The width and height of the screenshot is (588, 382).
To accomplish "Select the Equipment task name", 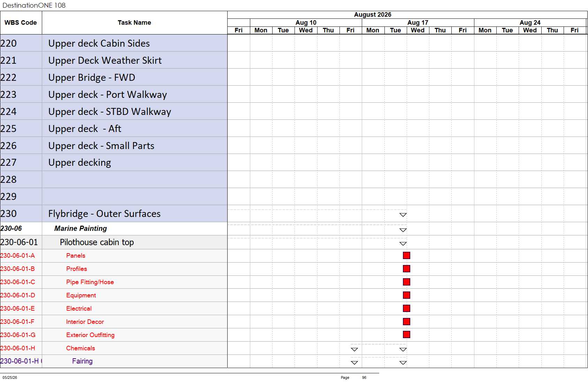I will [81, 295].
